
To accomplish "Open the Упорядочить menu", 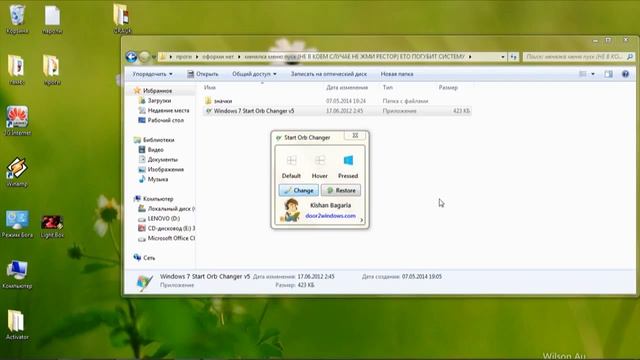I will click(152, 74).
